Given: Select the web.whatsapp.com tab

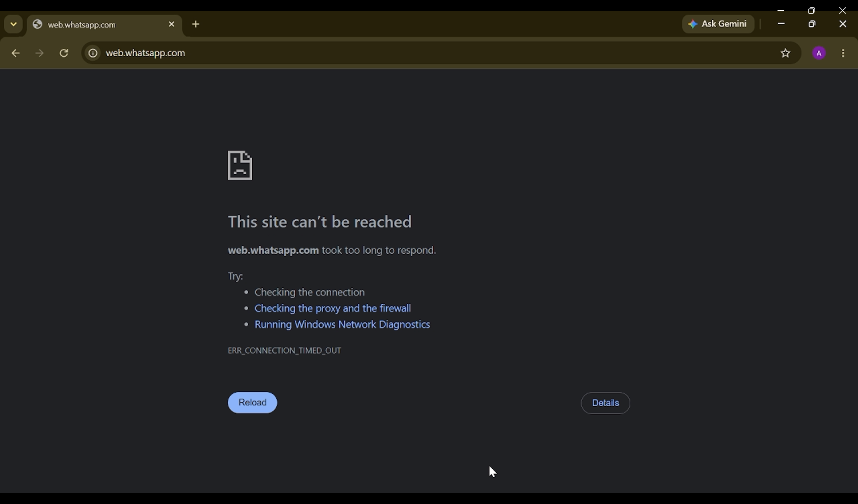Looking at the screenshot, I should click(105, 25).
